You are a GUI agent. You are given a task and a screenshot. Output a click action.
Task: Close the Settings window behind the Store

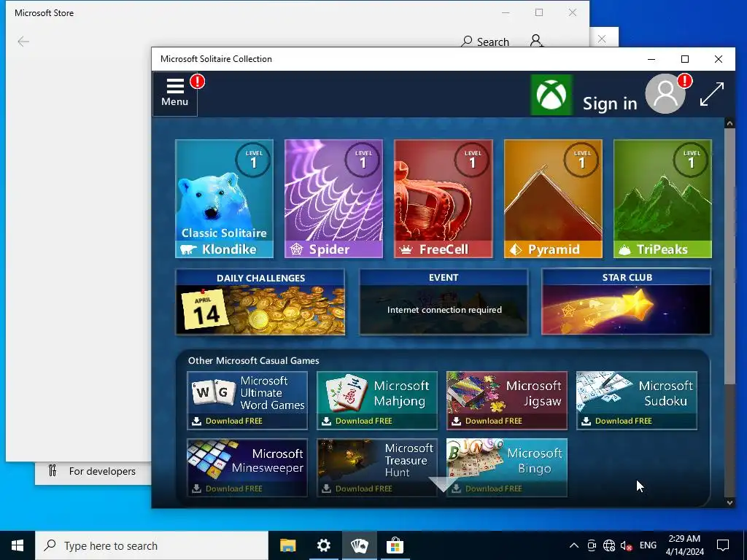[x=602, y=39]
